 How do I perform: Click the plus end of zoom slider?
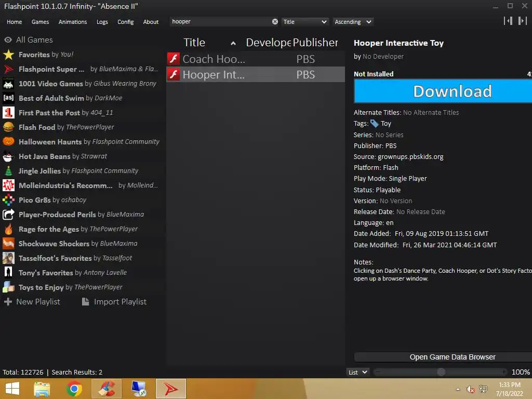(x=504, y=372)
